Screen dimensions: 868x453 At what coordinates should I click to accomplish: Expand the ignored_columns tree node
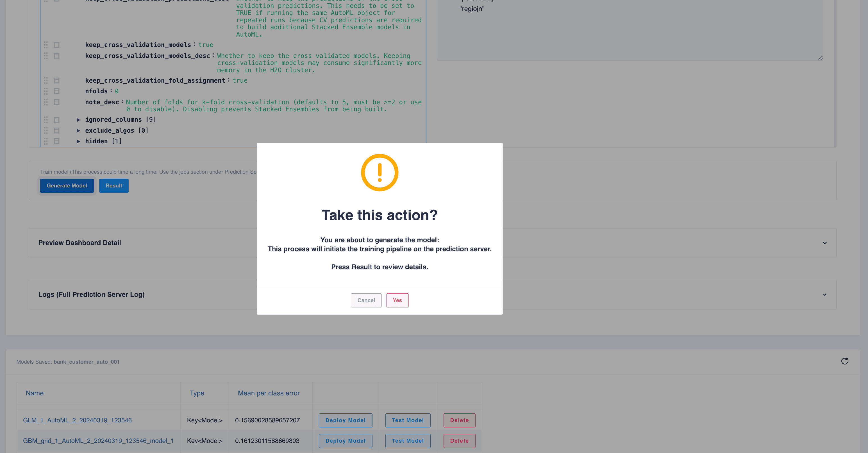tap(78, 120)
